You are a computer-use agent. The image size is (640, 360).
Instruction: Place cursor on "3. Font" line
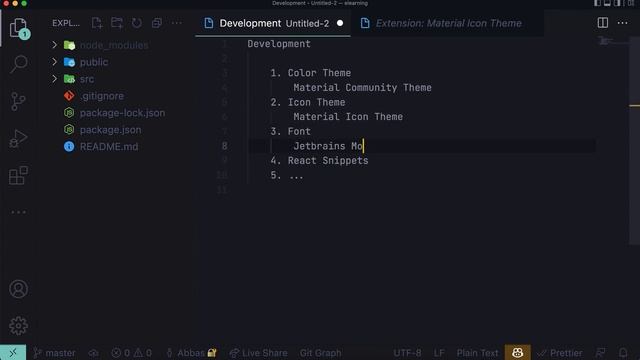tap(290, 131)
